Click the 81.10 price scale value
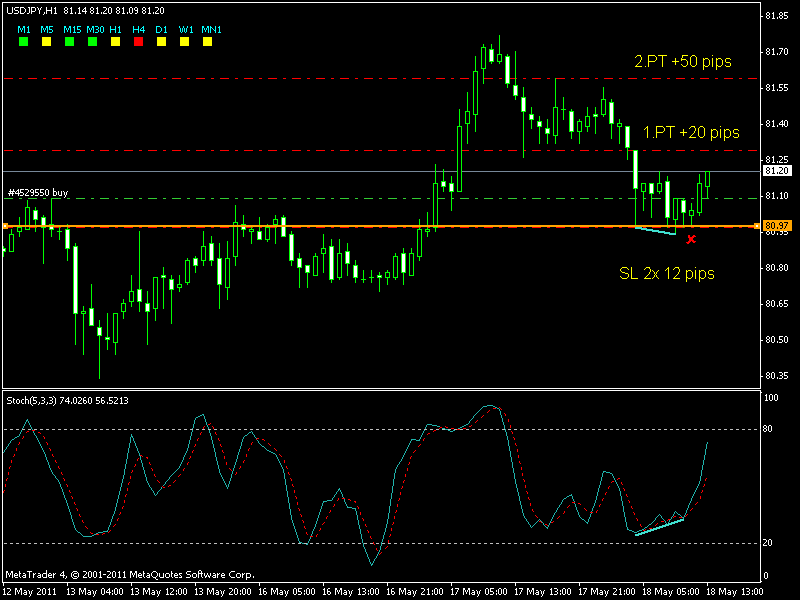This screenshot has height=600, width=800. (777, 196)
